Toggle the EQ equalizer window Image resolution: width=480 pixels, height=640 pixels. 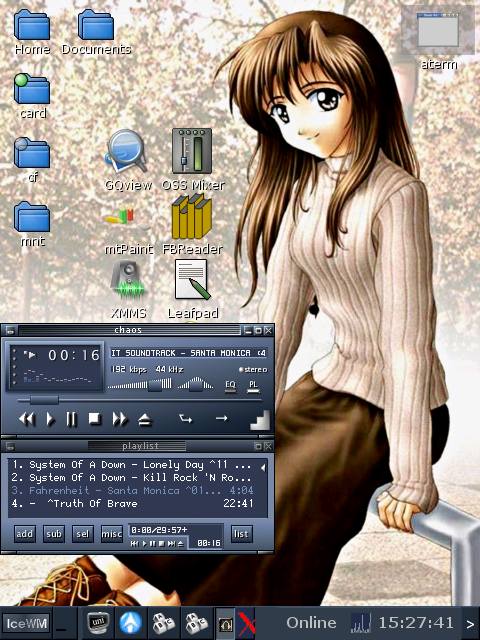(x=230, y=386)
